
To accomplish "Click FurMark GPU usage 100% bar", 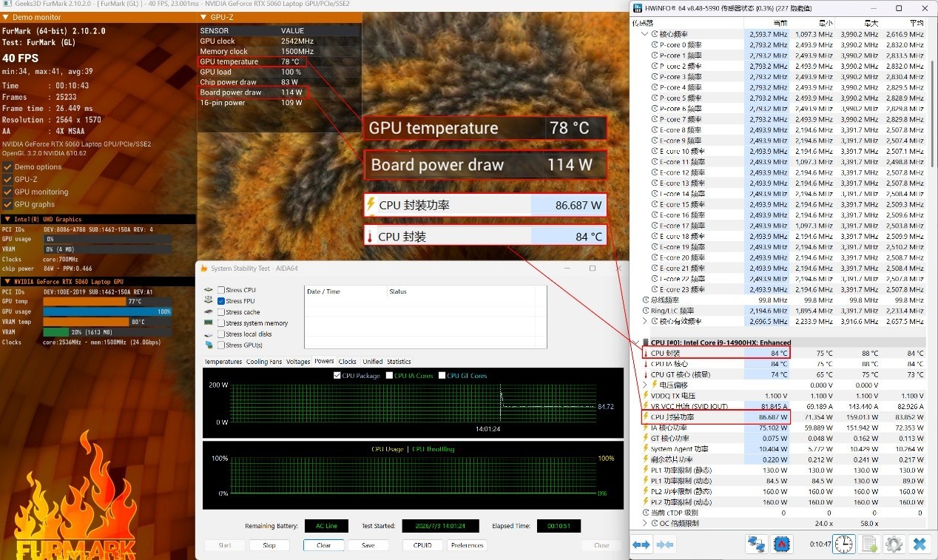I will coord(107,311).
